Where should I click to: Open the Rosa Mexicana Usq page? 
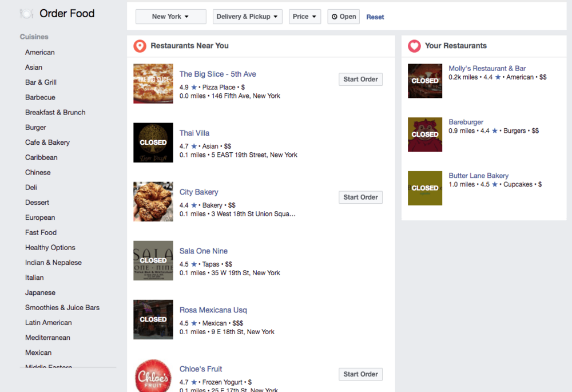(213, 310)
